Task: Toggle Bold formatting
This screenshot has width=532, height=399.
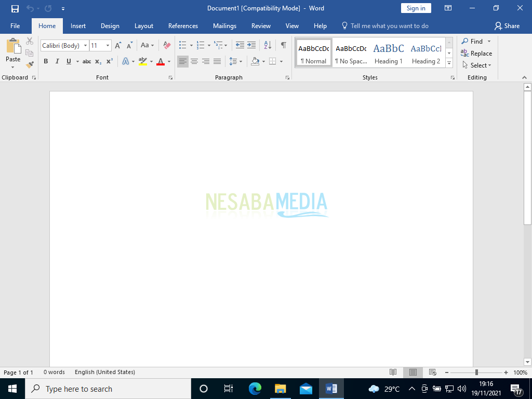Action: (46, 61)
